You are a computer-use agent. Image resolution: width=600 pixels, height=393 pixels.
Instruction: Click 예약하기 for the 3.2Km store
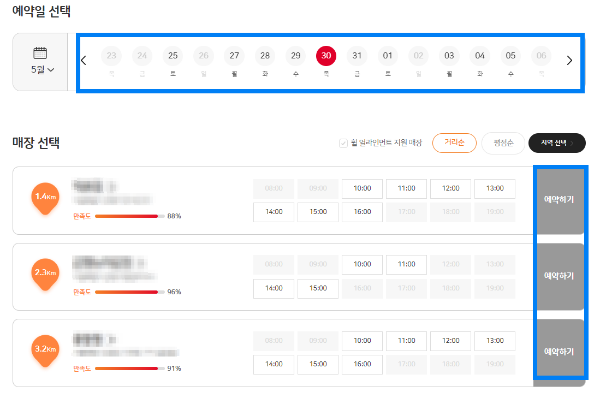tap(560, 352)
